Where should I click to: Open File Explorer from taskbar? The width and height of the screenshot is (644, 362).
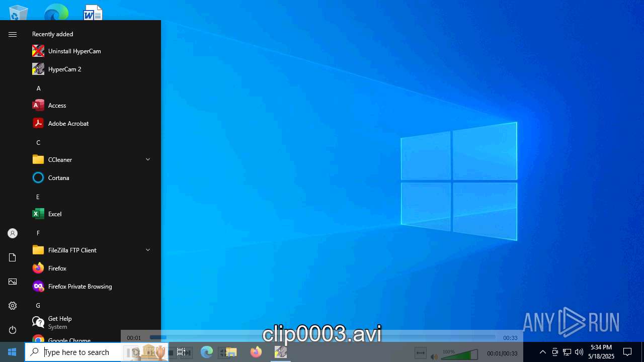click(x=231, y=352)
